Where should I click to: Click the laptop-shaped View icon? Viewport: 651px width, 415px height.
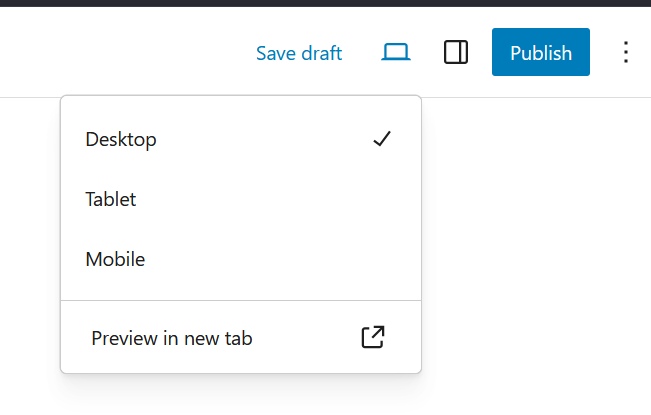(x=396, y=53)
